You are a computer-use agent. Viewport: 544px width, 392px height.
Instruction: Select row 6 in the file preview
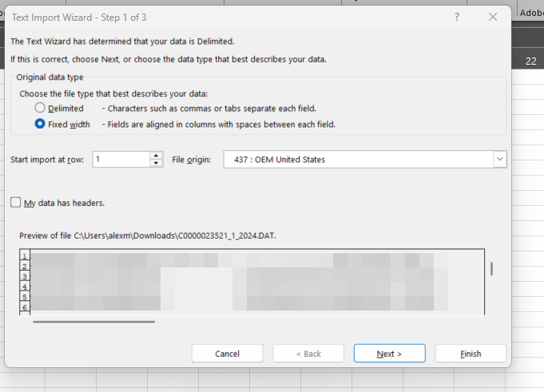click(x=26, y=307)
